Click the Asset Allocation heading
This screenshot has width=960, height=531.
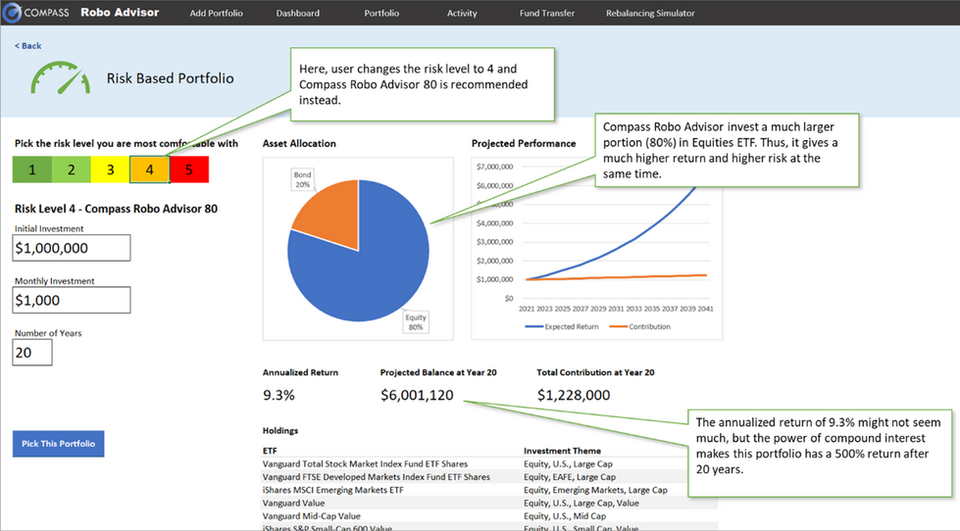pyautogui.click(x=299, y=143)
